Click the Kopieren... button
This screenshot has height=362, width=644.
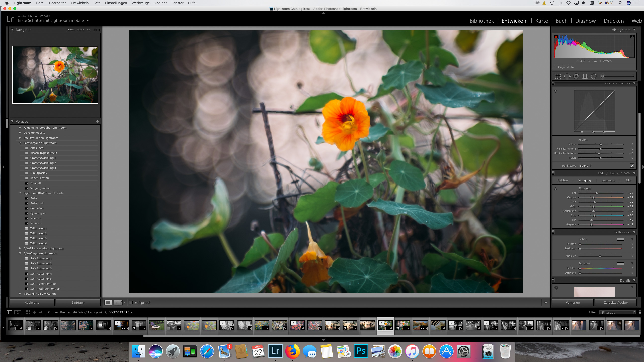tap(32, 303)
